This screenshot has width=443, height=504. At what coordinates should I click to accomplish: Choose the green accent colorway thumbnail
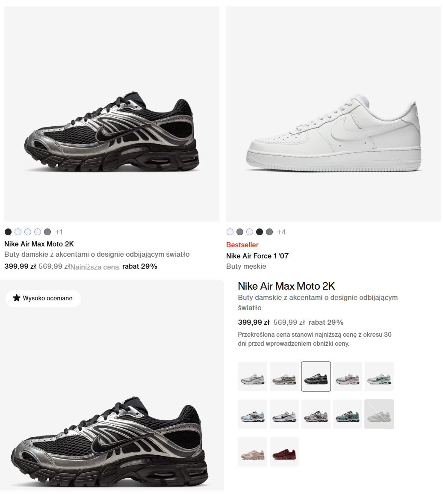point(379,377)
